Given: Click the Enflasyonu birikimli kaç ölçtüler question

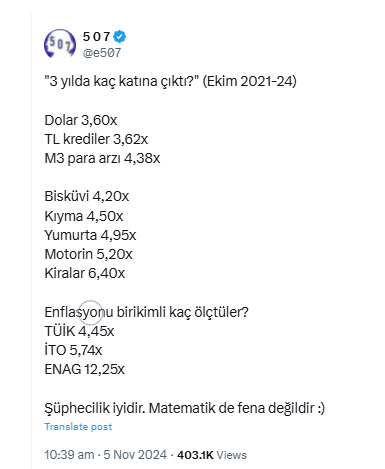Looking at the screenshot, I should pos(147,312).
